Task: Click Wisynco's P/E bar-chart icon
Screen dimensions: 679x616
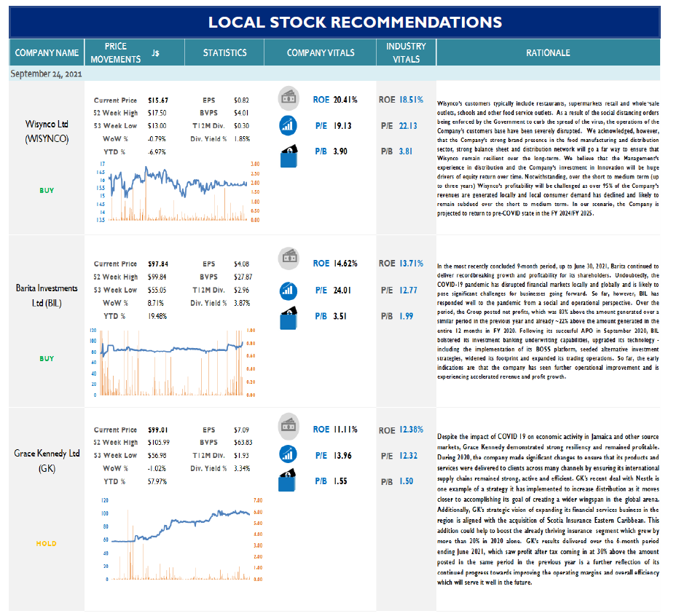Action: click(289, 125)
